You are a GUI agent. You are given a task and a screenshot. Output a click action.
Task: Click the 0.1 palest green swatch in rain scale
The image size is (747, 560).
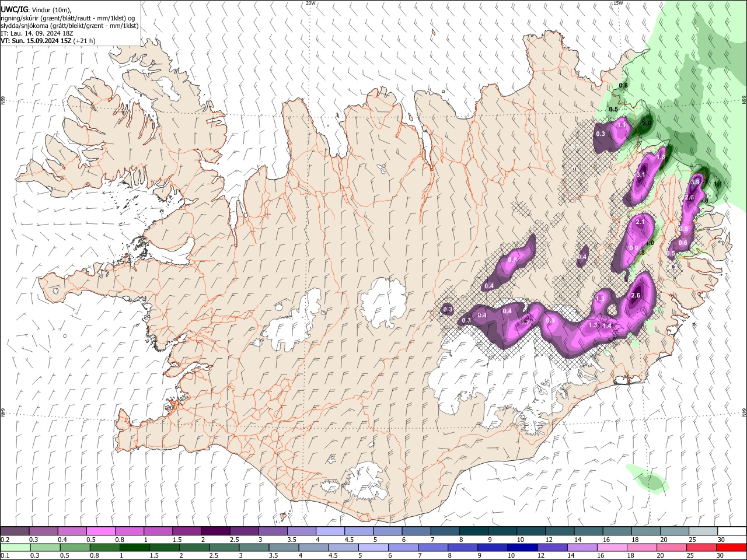(x=15, y=547)
